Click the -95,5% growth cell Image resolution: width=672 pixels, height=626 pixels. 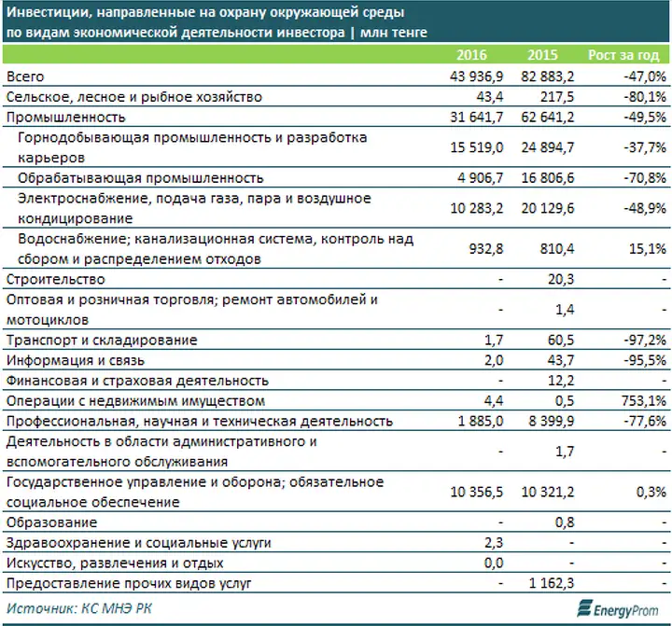[x=645, y=360]
